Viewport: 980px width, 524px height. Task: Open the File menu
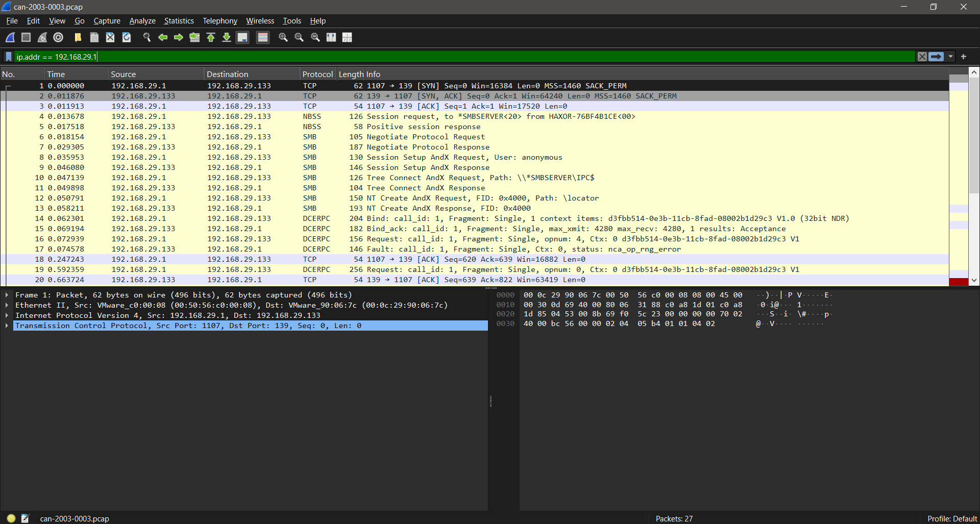pos(12,21)
